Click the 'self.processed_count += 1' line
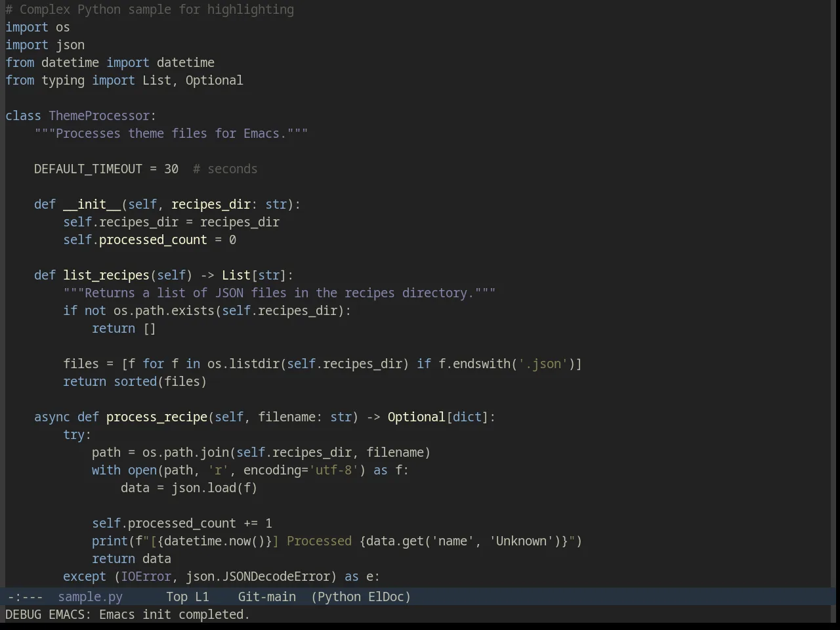Screen dimensions: 840x630 [182, 523]
